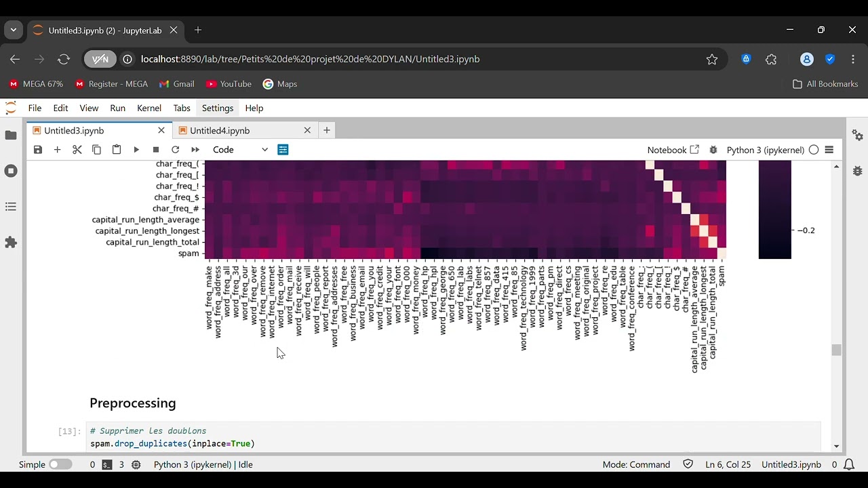Open the cell type Code dropdown
The width and height of the screenshot is (868, 488).
tap(240, 150)
